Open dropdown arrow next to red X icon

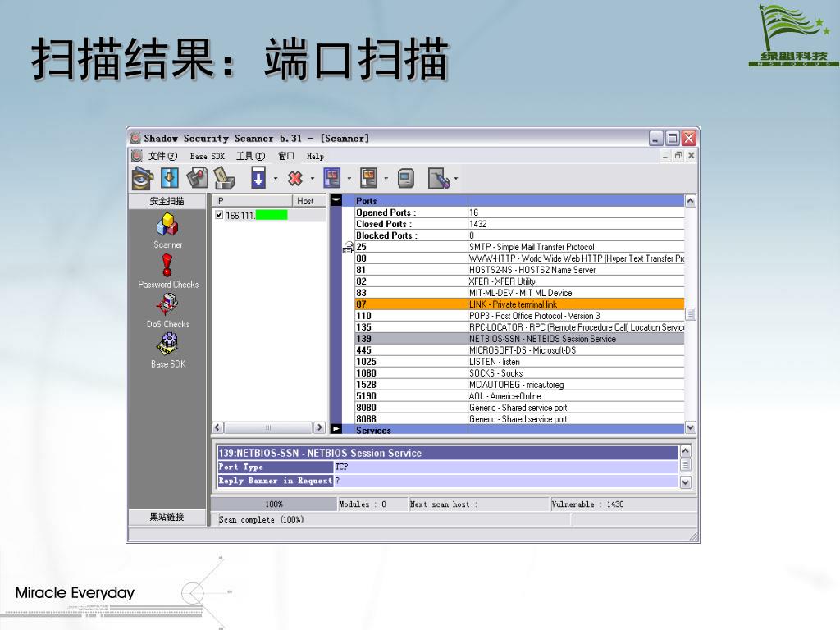tap(313, 178)
